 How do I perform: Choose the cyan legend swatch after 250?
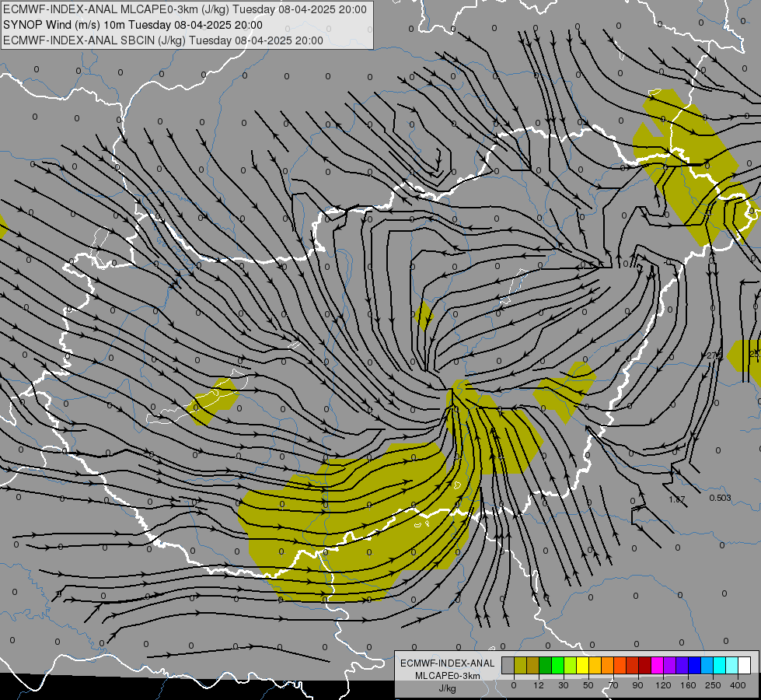point(720,665)
